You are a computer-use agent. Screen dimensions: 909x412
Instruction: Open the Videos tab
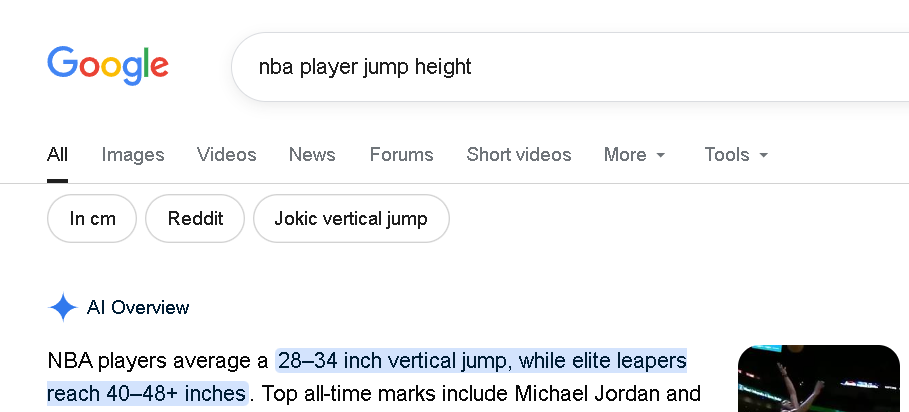coord(227,155)
